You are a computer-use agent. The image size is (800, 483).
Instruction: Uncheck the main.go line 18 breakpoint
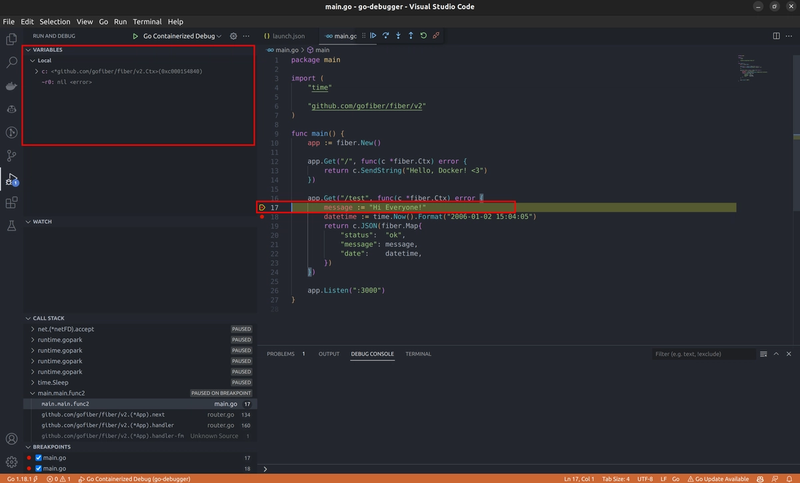(x=38, y=468)
